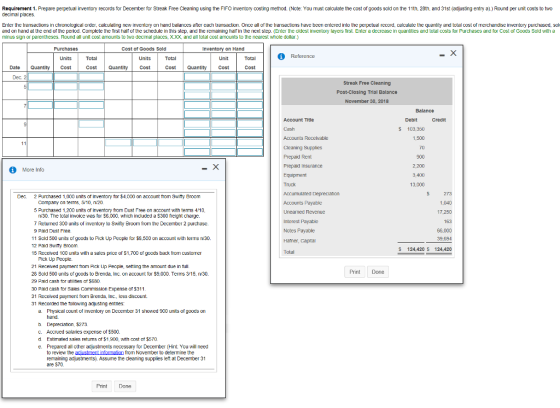560x408 pixels.
Task: Click the 'Depreciation, $273' adjustment line
Action: 67,324
